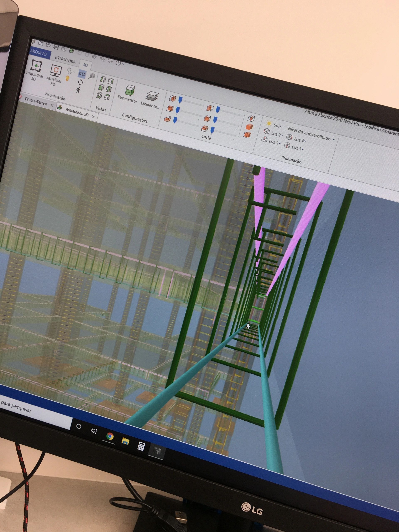The image size is (399, 532).
Task: Toggle the yellow lightbulb lighting icon
Action: click(x=67, y=78)
